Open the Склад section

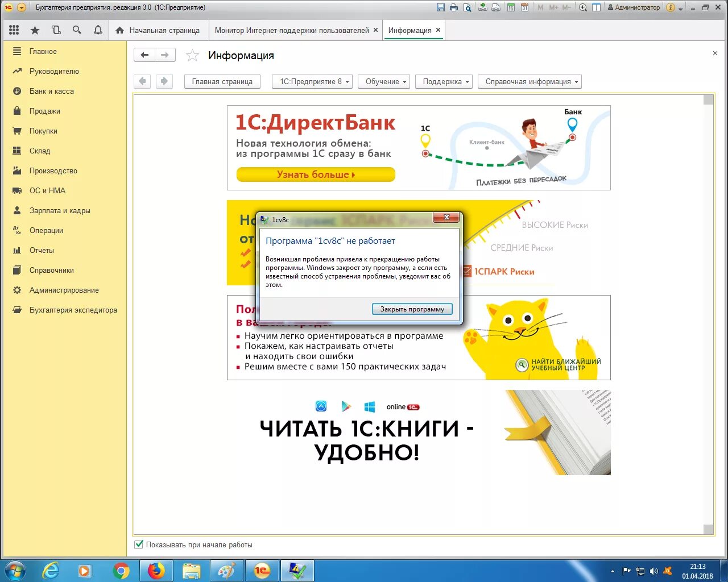[x=40, y=151]
